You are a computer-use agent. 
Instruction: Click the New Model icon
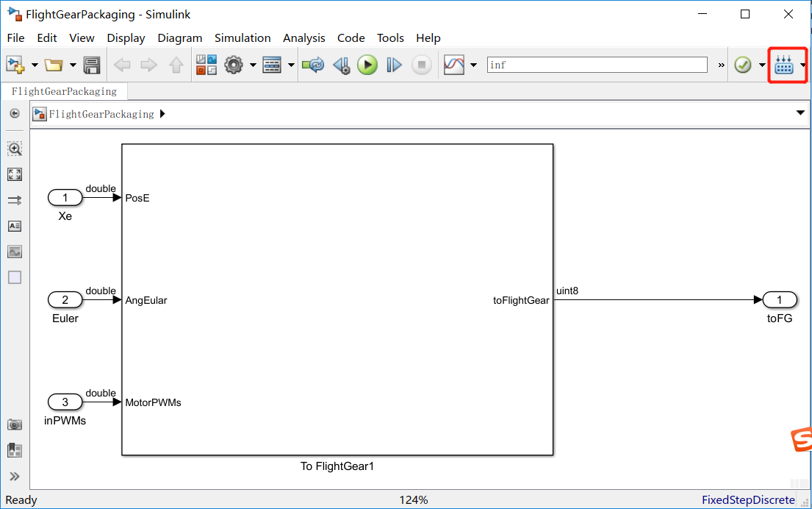click(x=15, y=65)
